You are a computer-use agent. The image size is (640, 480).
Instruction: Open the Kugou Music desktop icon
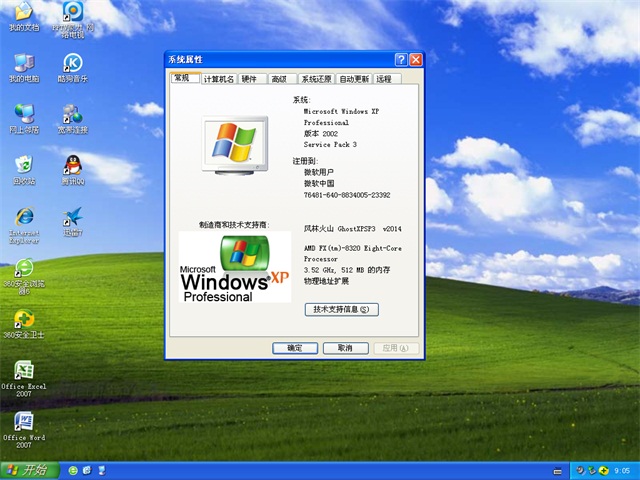(x=72, y=63)
